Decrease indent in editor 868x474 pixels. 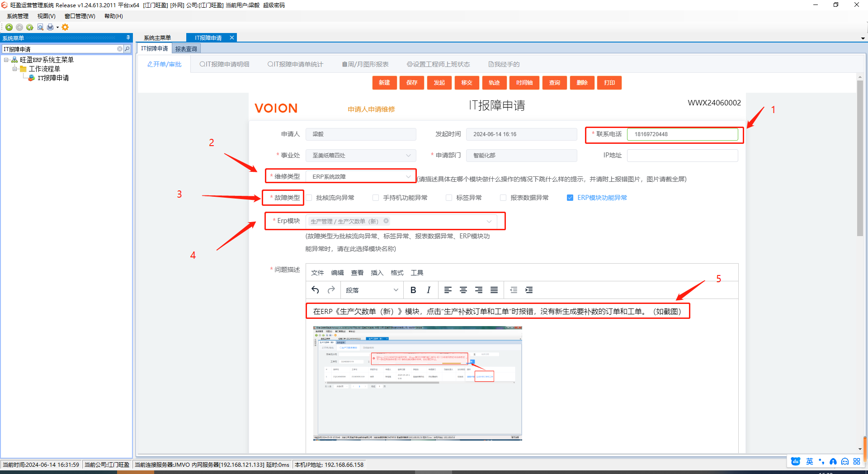[514, 290]
